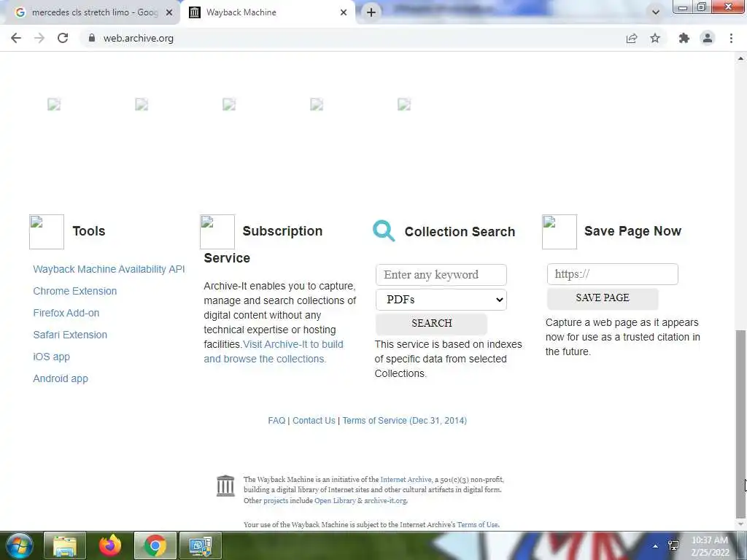
Task: Open the Chrome profile avatar
Action: (x=708, y=38)
